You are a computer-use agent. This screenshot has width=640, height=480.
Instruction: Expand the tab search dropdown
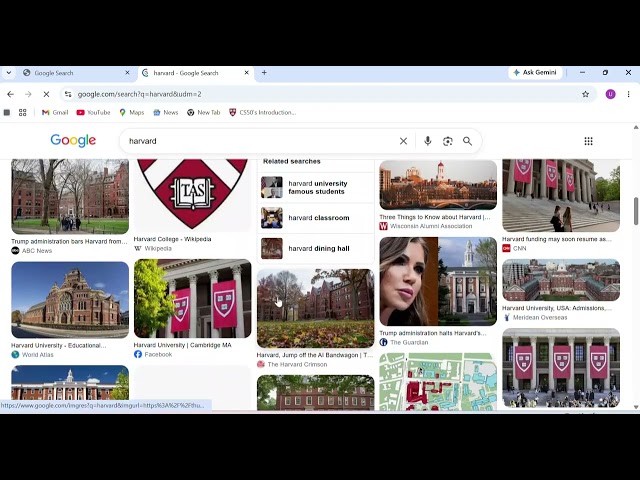(x=9, y=73)
